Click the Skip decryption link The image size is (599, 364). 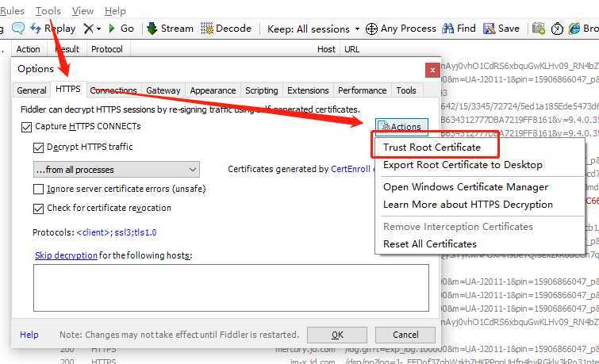click(66, 255)
